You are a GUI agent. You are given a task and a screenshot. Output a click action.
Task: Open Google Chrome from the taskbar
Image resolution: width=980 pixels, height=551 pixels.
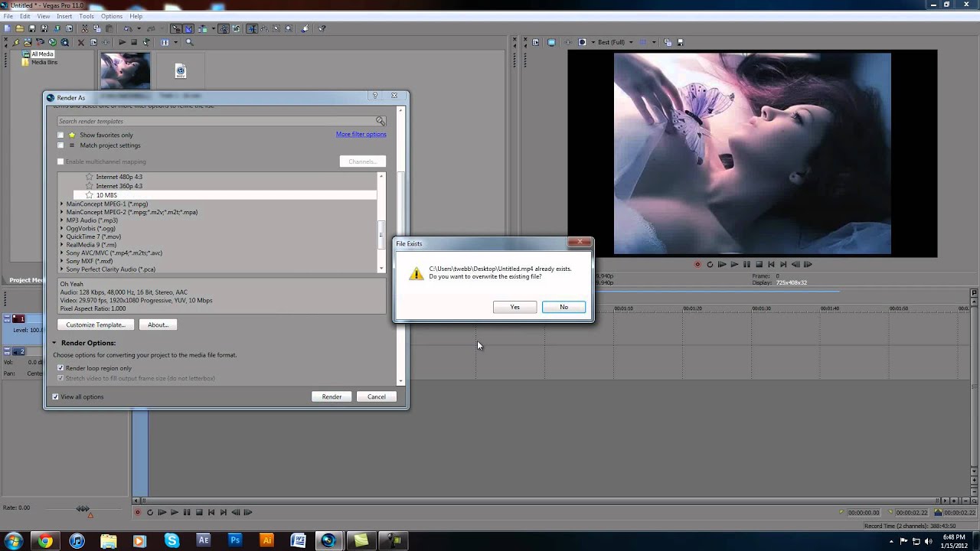click(45, 541)
